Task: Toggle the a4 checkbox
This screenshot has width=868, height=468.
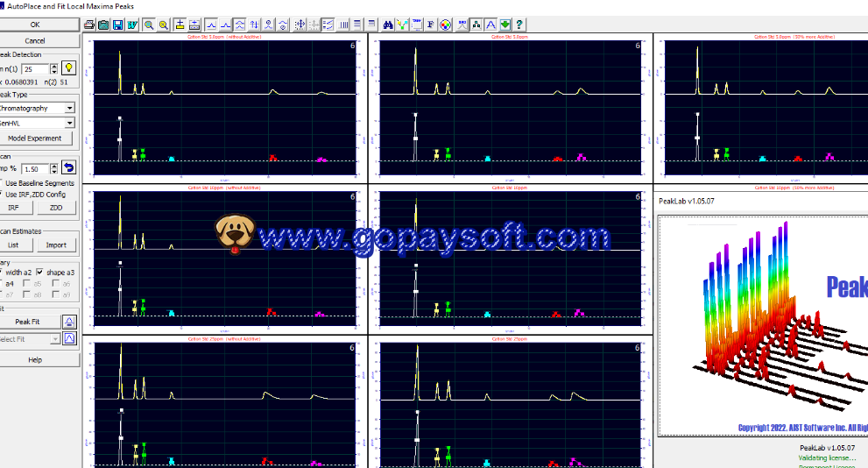Action: (1, 284)
